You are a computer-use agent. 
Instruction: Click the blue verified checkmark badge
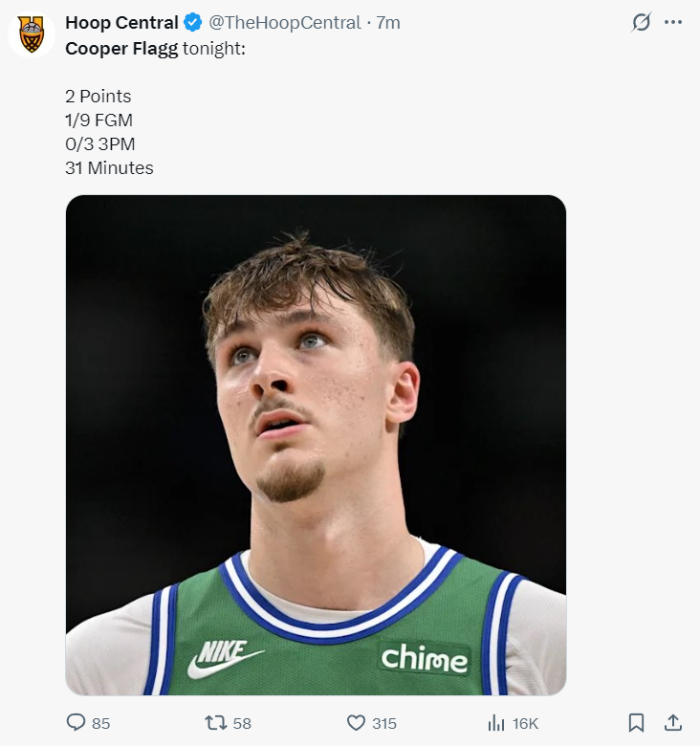[x=193, y=22]
